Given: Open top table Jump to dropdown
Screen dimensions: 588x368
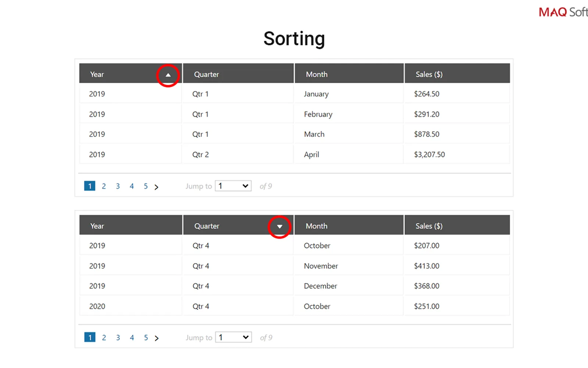Looking at the screenshot, I should (233, 186).
